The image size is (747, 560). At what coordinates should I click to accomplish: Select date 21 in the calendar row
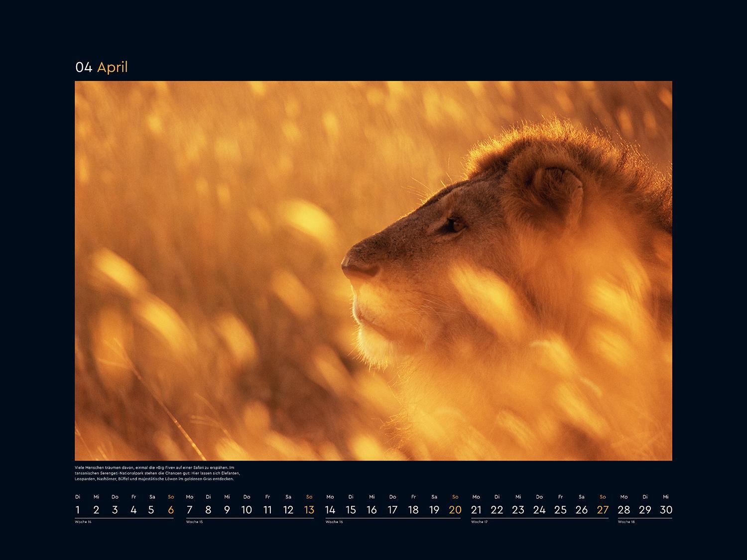point(476,510)
